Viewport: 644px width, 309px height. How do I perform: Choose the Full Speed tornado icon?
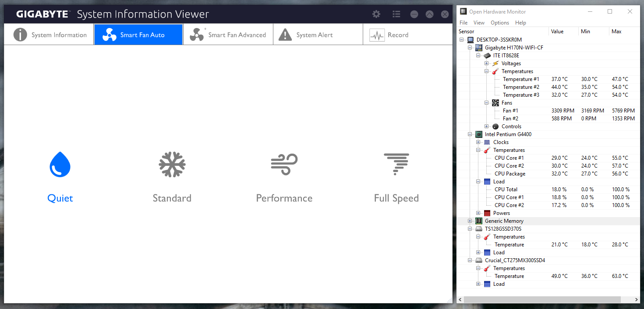(x=396, y=165)
